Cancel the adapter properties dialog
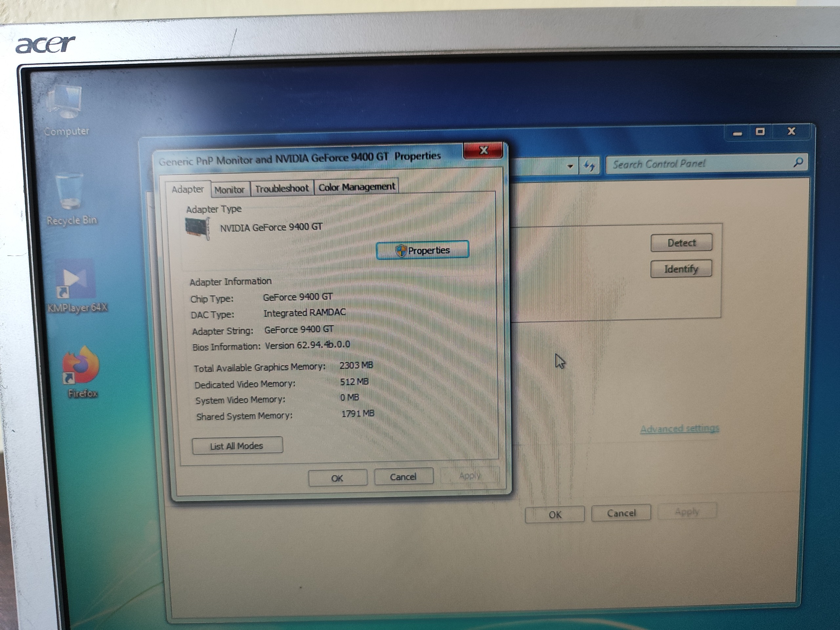This screenshot has width=840, height=630. pos(403,476)
